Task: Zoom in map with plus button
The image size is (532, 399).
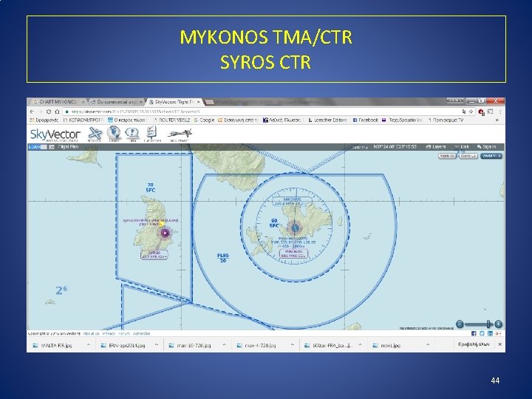Action: click(x=499, y=324)
